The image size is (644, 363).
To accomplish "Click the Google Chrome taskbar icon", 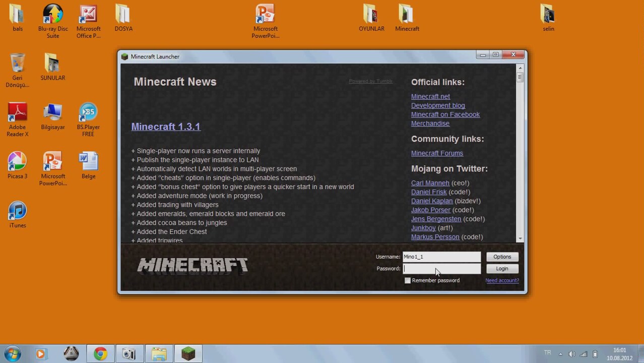I will [100, 354].
